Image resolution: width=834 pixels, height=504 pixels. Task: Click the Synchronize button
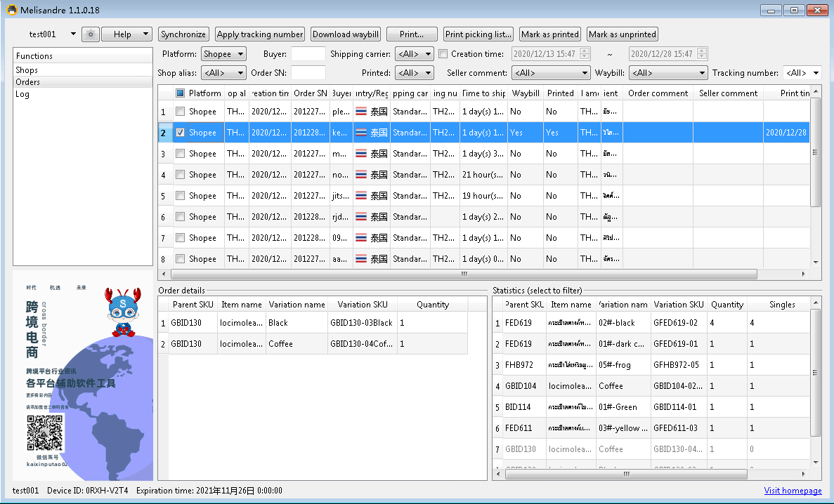183,34
